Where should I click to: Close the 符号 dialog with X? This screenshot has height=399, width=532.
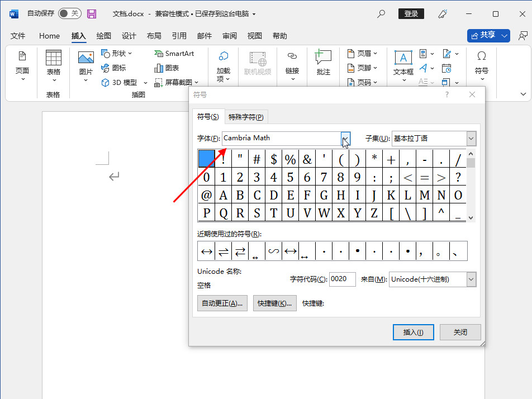pyautogui.click(x=472, y=94)
